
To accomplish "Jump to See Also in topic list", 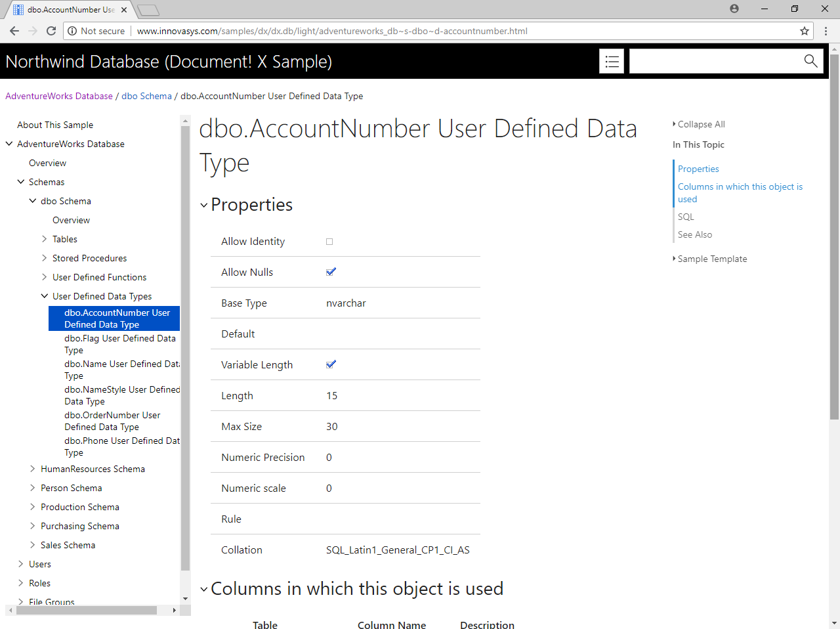I will [695, 234].
